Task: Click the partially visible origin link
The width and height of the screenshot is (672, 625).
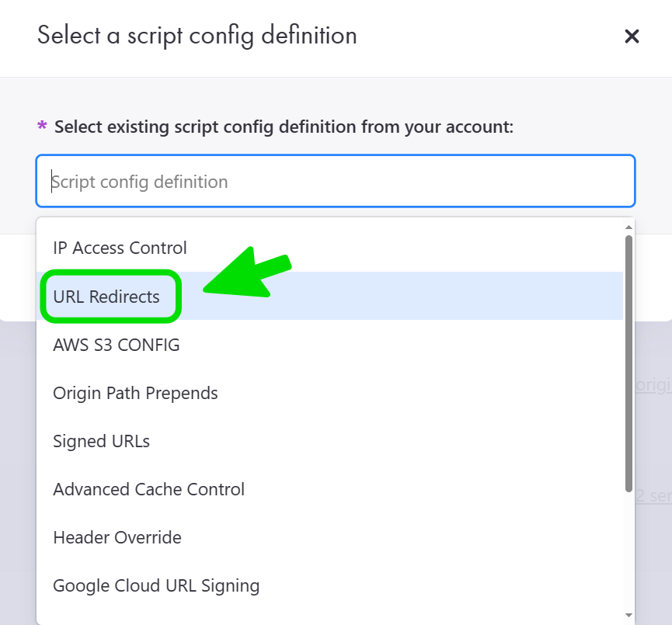Action: (x=655, y=385)
